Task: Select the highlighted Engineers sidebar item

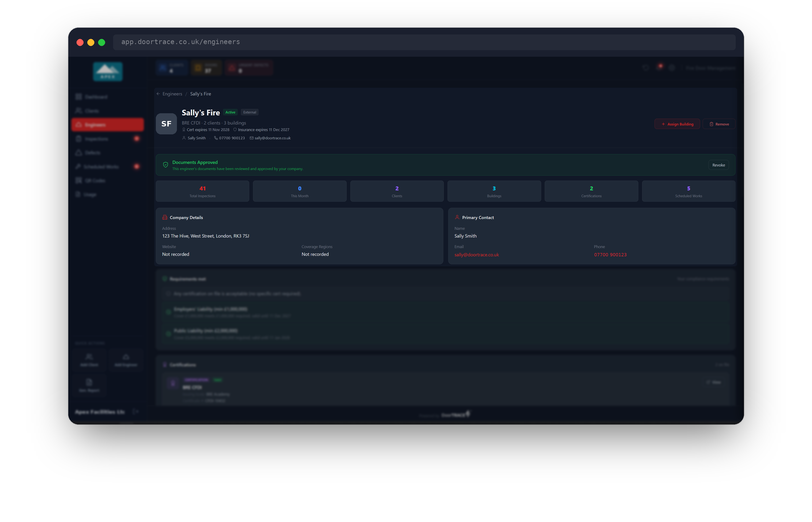Action: point(107,125)
